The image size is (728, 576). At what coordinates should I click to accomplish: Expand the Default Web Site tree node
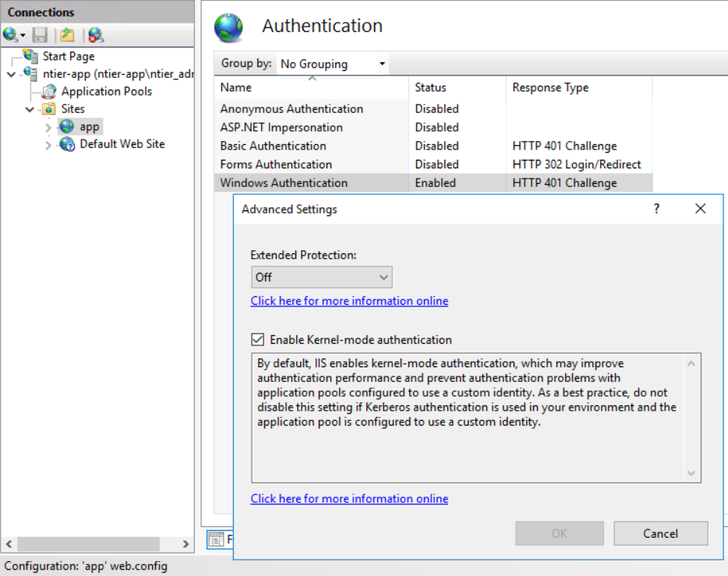coord(48,145)
